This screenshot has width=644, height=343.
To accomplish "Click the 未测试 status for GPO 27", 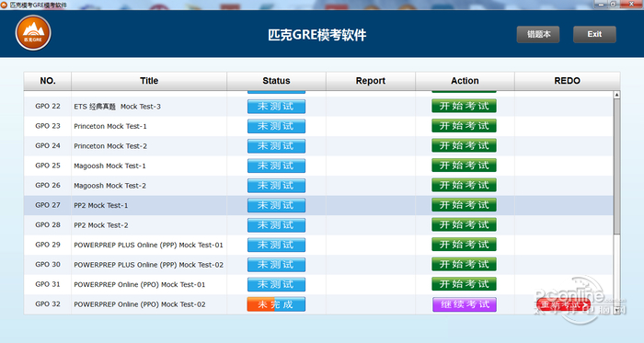I will point(276,205).
